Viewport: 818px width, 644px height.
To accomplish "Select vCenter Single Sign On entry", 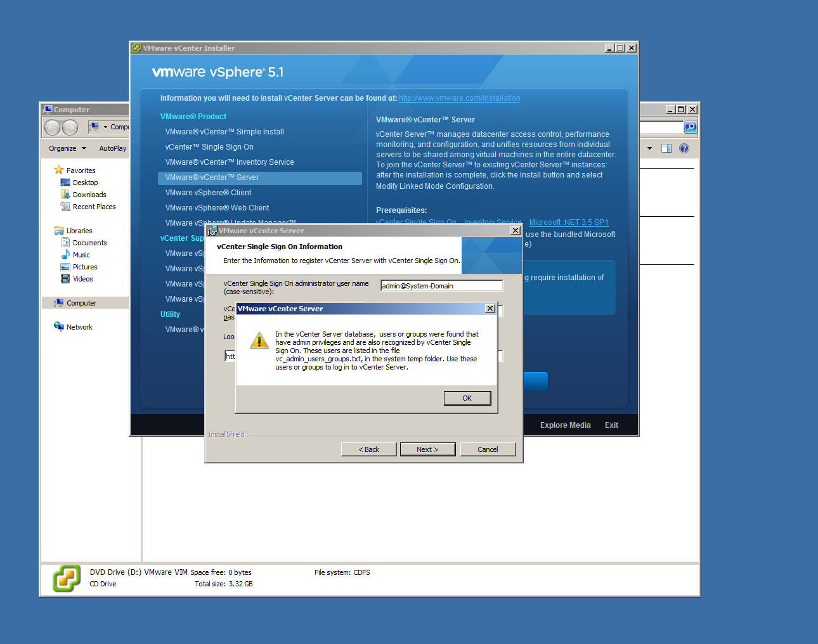I will 209,147.
